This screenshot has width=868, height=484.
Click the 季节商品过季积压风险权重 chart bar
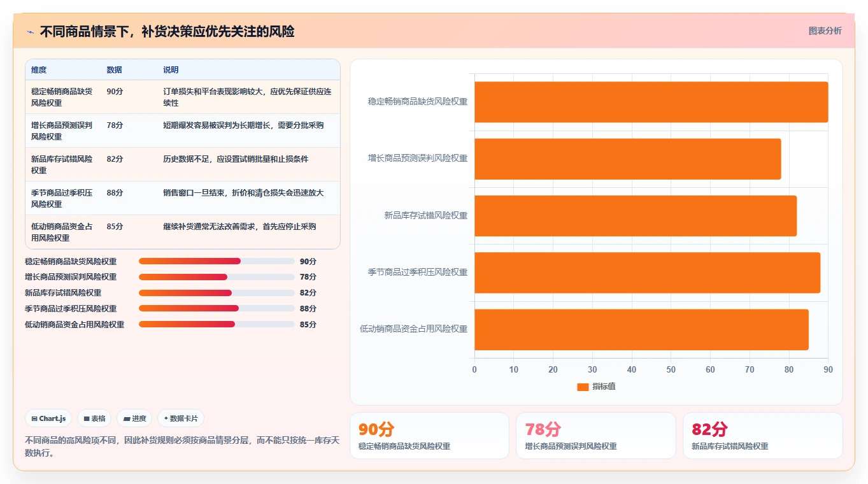pos(647,273)
